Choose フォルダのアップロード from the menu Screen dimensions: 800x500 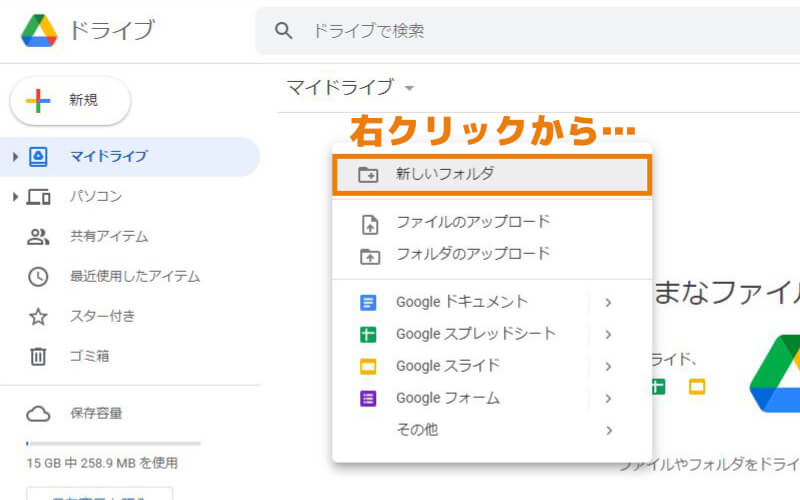492,254
